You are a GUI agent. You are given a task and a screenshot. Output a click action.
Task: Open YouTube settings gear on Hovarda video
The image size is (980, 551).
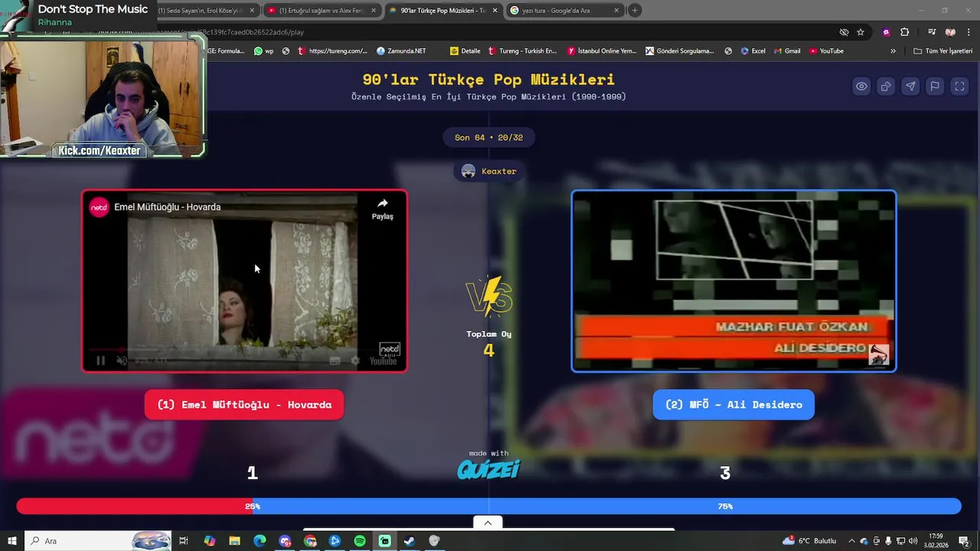(x=355, y=360)
